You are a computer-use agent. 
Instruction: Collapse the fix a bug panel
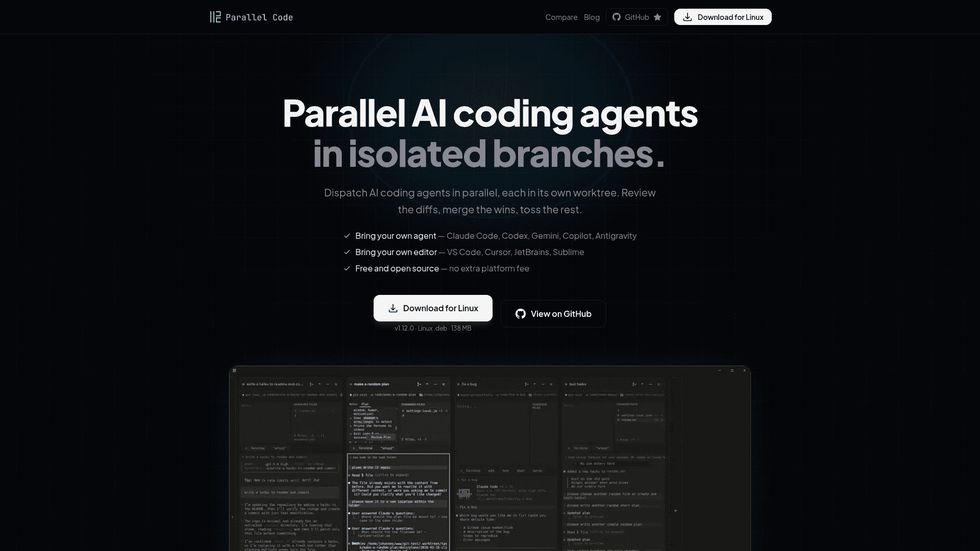point(543,384)
